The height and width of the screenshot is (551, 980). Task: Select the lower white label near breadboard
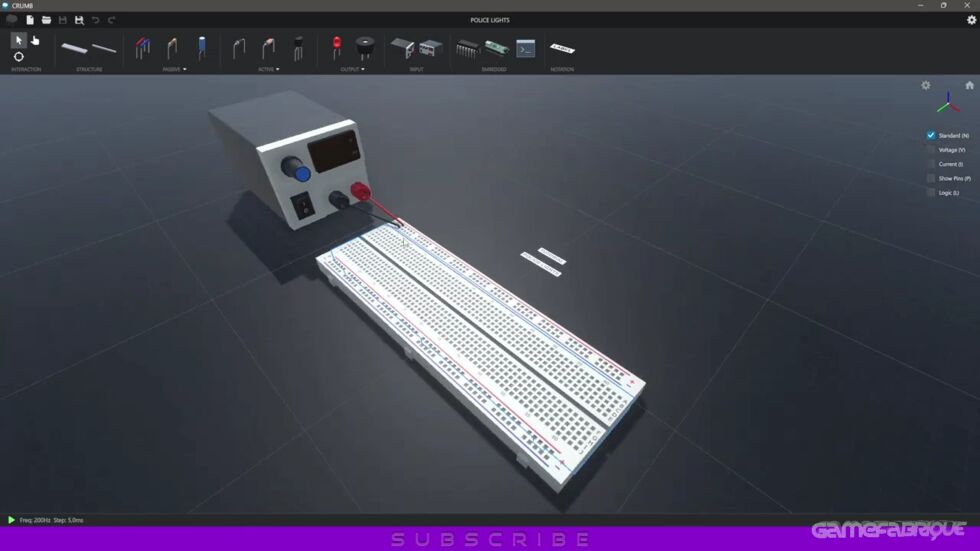pyautogui.click(x=541, y=264)
